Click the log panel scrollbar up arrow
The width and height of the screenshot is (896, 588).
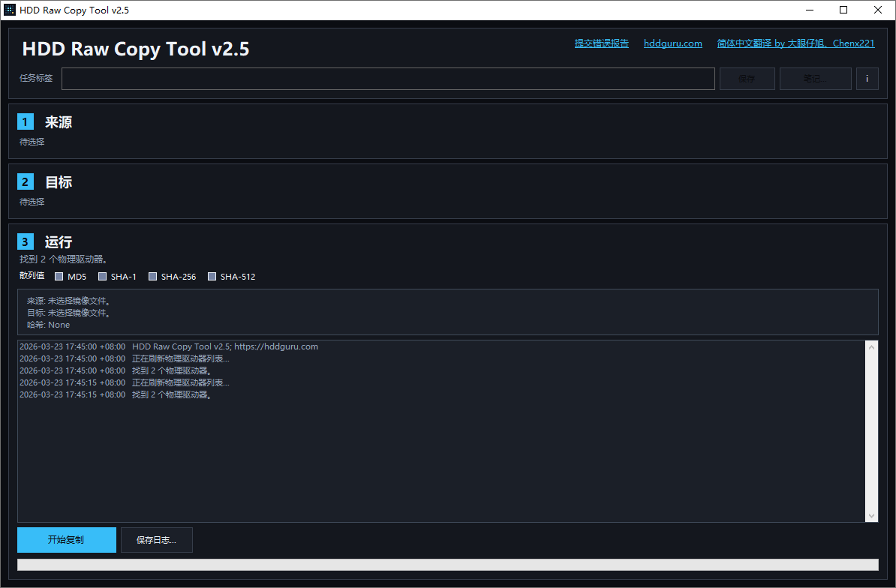point(871,346)
